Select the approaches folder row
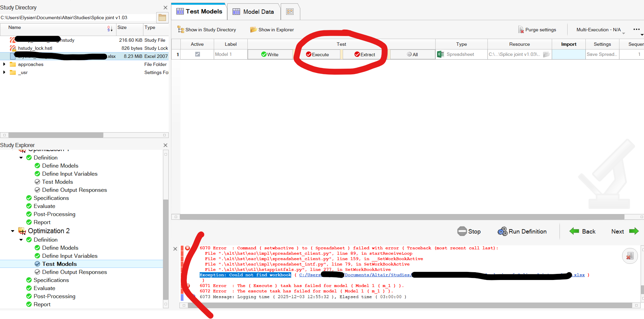644x319 pixels. click(84, 64)
